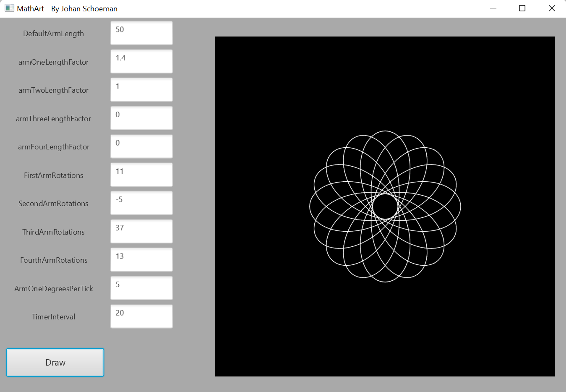Click the FourthArmRotations label

point(54,260)
